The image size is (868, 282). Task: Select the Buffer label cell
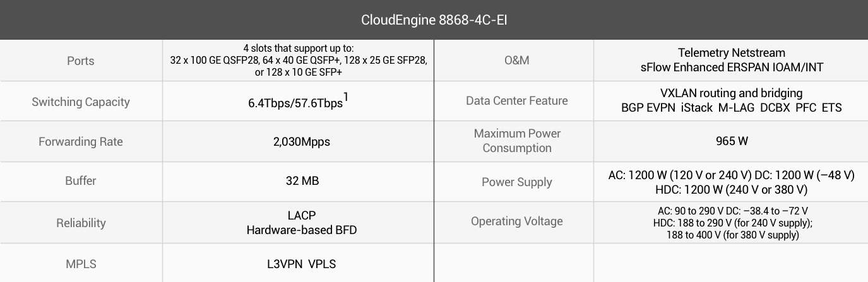pos(81,180)
